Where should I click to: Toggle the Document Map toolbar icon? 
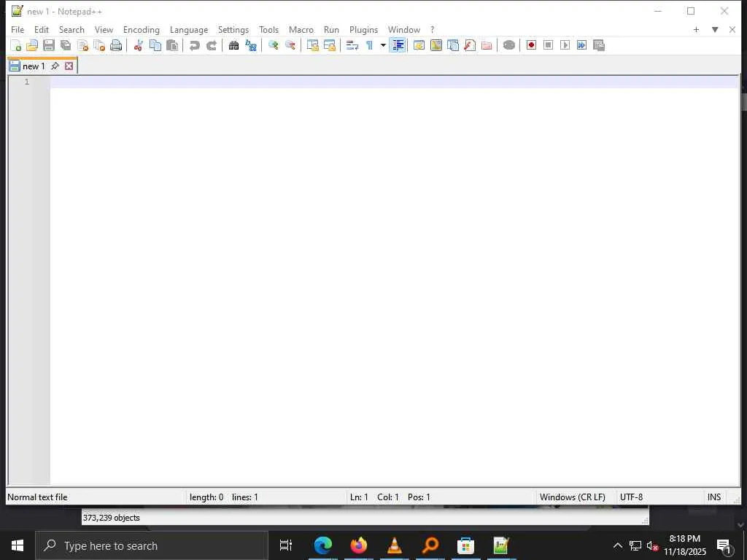(436, 45)
